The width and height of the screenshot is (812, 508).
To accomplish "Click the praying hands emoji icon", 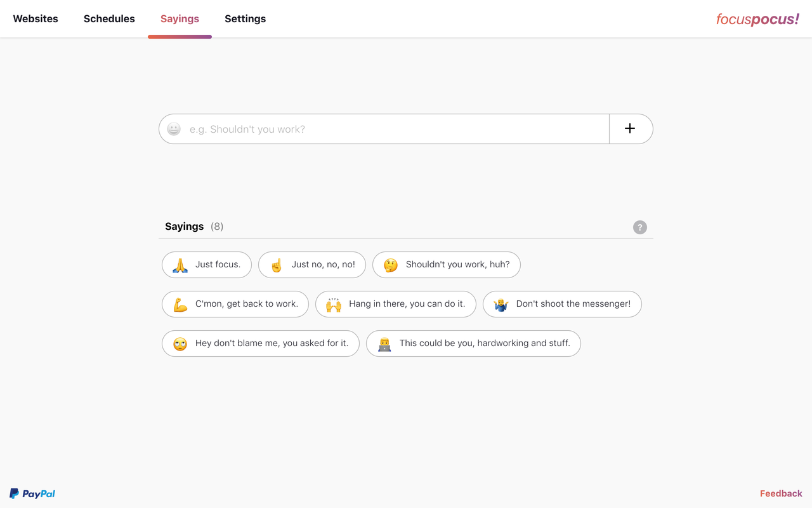I will [x=180, y=265].
